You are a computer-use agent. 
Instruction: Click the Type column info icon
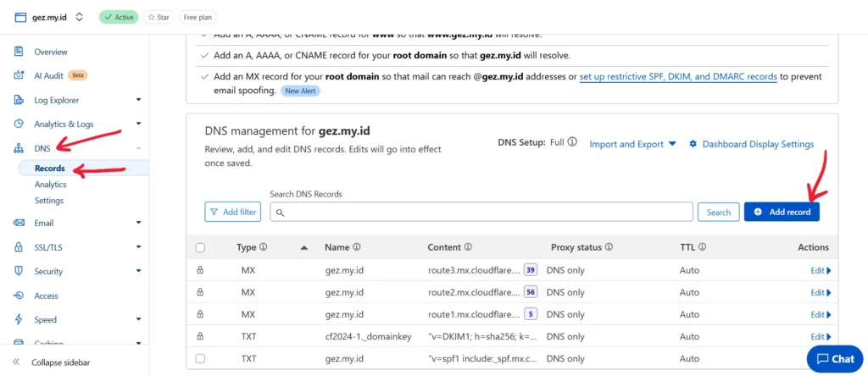tap(263, 247)
